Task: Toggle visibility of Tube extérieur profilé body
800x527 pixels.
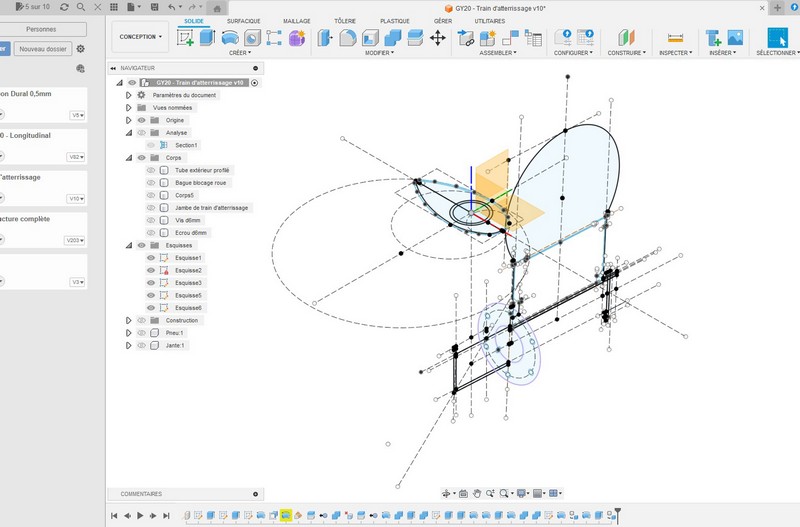Action: pos(152,170)
